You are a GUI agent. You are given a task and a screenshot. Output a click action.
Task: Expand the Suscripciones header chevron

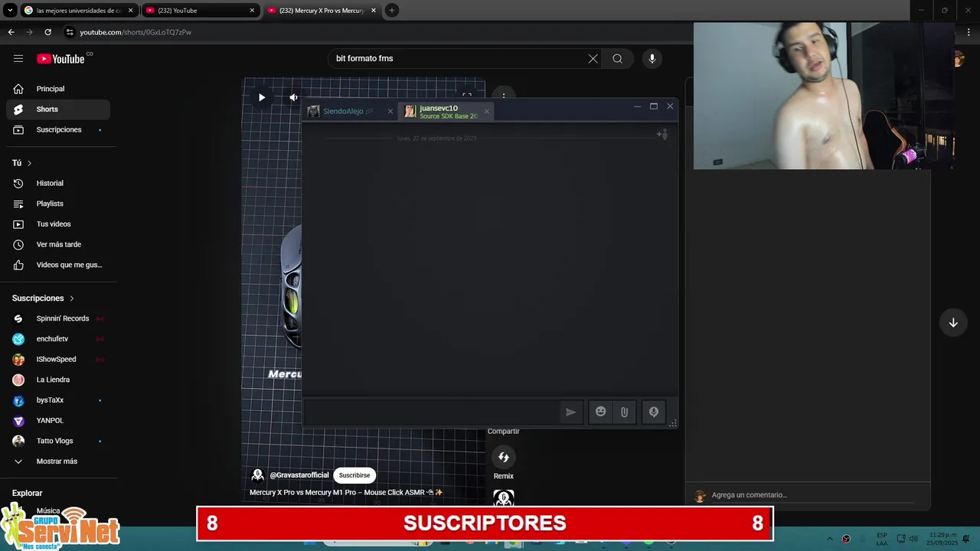72,298
